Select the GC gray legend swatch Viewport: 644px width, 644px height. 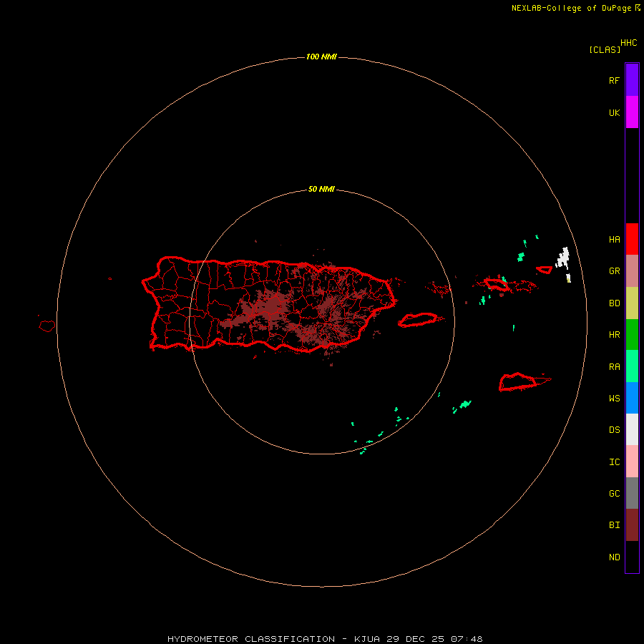pyautogui.click(x=632, y=493)
